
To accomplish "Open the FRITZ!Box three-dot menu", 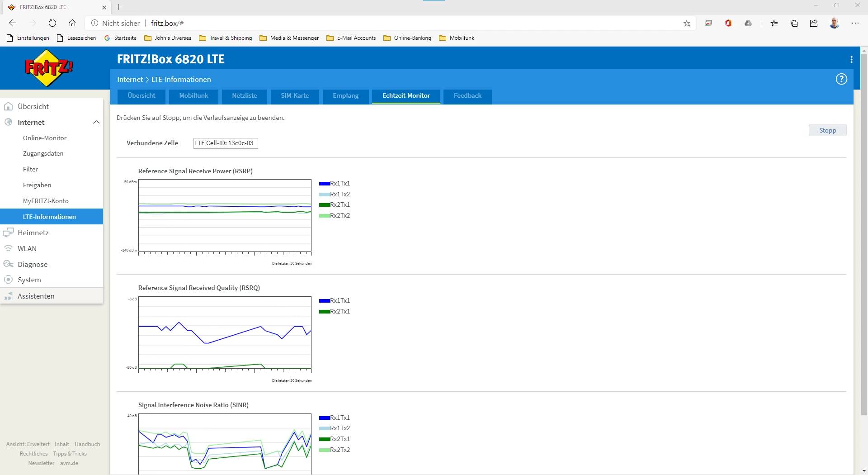I will pyautogui.click(x=851, y=59).
